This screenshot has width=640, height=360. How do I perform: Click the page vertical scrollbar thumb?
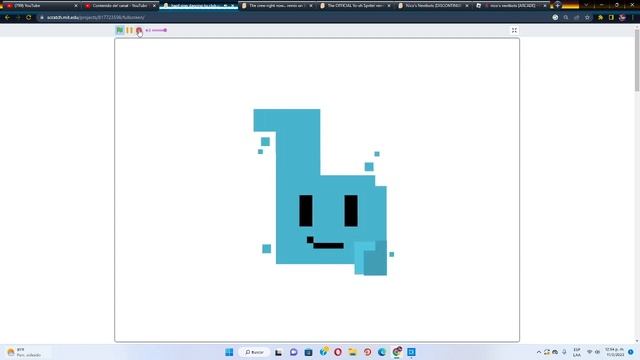637,59
